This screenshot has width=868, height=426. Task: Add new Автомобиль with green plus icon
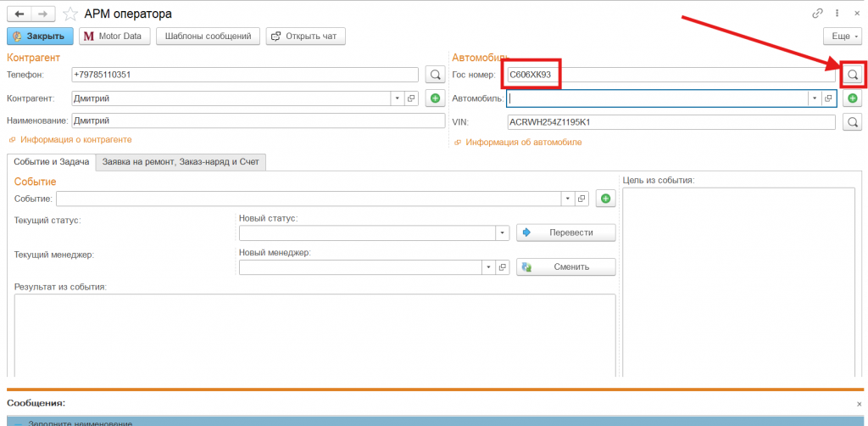point(853,98)
